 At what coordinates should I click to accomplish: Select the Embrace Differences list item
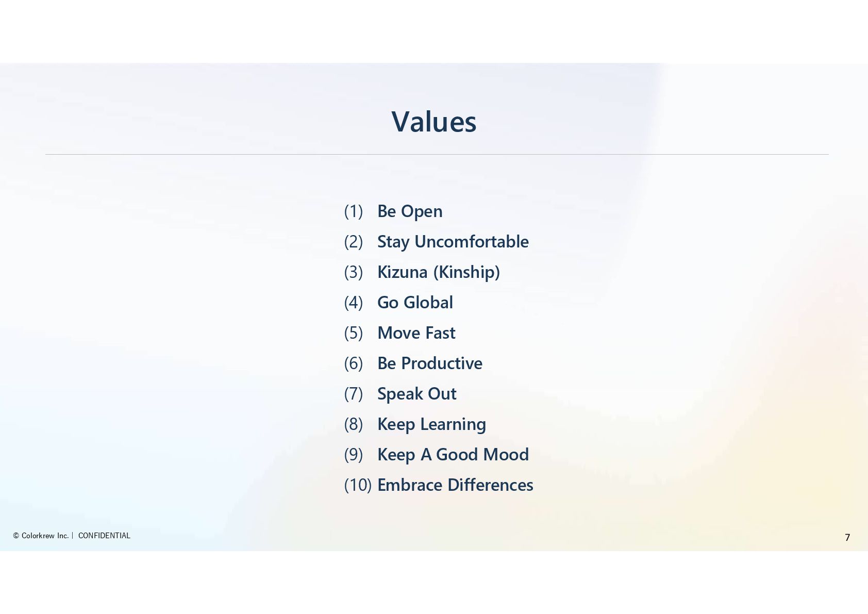click(x=455, y=485)
